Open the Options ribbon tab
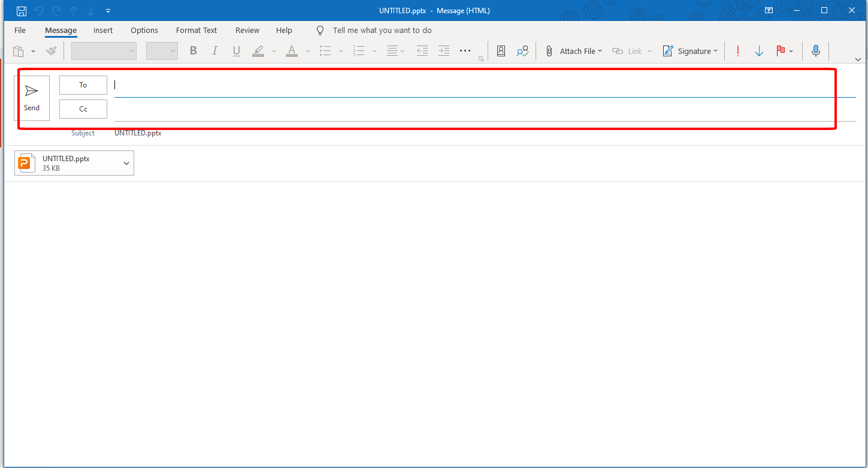The image size is (868, 468). click(x=144, y=30)
